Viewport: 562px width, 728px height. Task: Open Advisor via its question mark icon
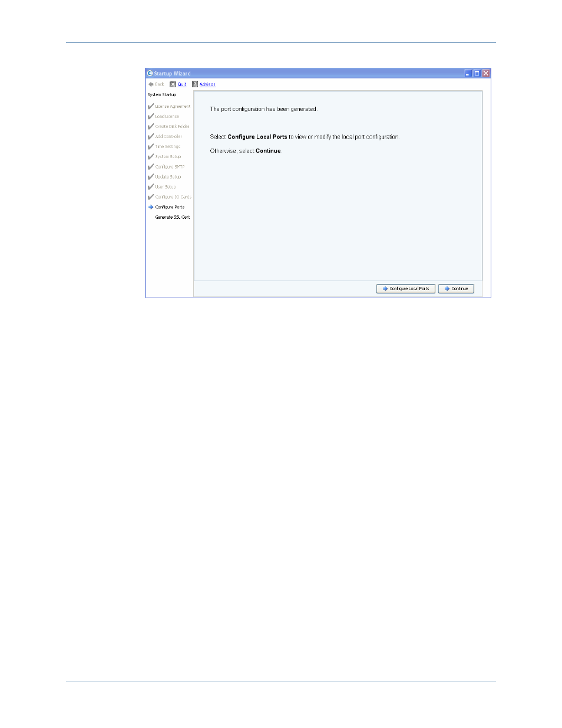pos(195,84)
